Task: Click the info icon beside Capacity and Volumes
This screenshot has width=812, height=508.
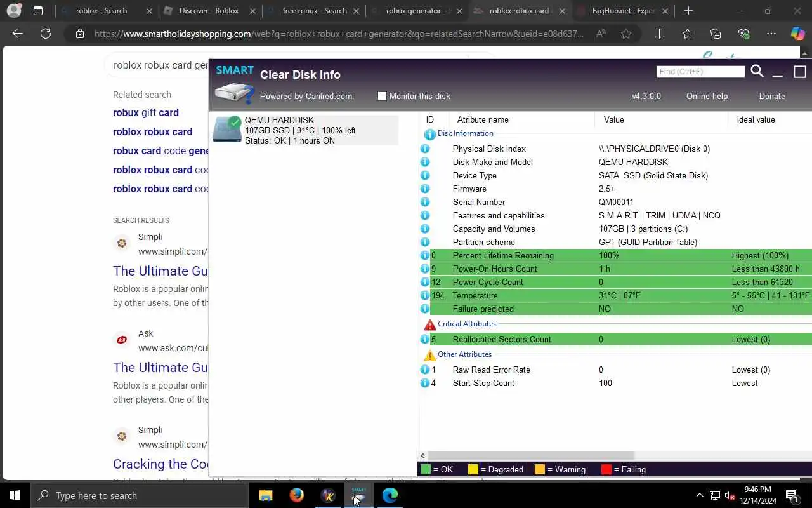Action: (425, 229)
